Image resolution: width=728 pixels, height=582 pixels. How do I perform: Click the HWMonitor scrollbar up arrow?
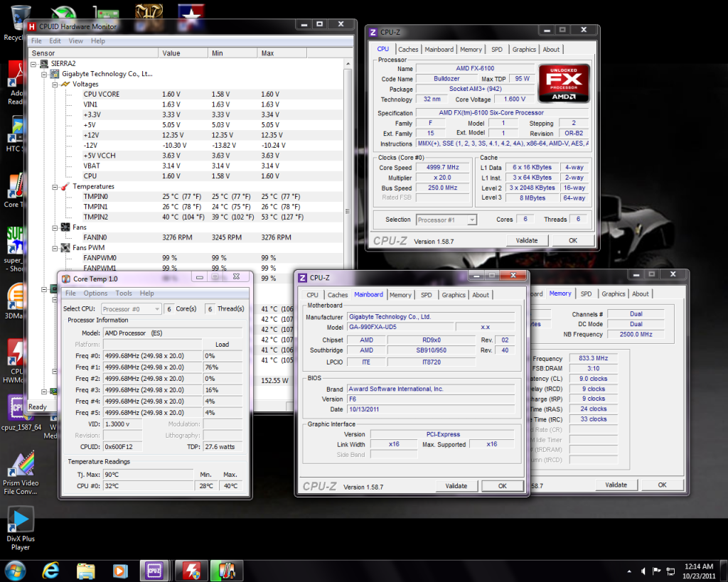pos(348,63)
